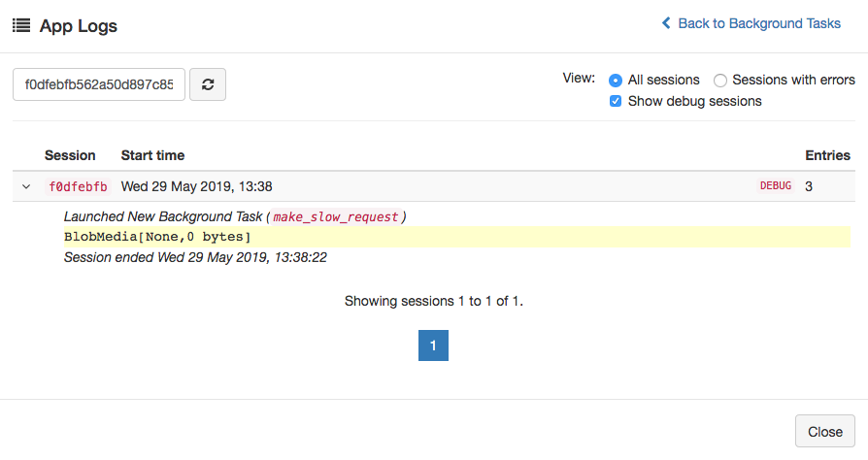Select the All sessions radio button
This screenshot has height=460, width=868.
tap(616, 81)
